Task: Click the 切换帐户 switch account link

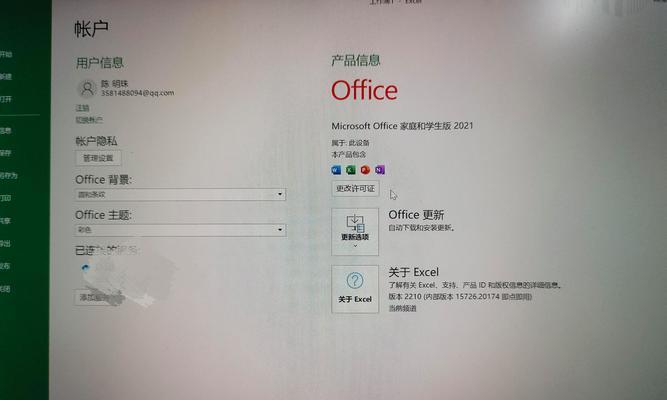Action: [x=89, y=120]
